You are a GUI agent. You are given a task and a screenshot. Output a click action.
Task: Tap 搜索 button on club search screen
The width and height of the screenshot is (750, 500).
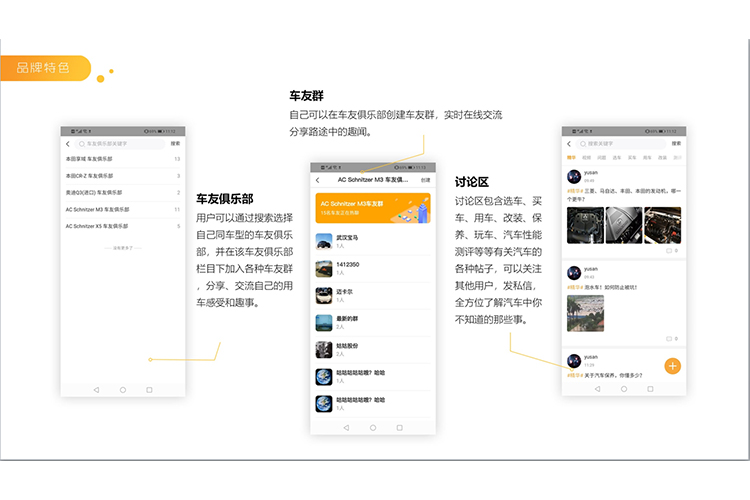tap(176, 144)
